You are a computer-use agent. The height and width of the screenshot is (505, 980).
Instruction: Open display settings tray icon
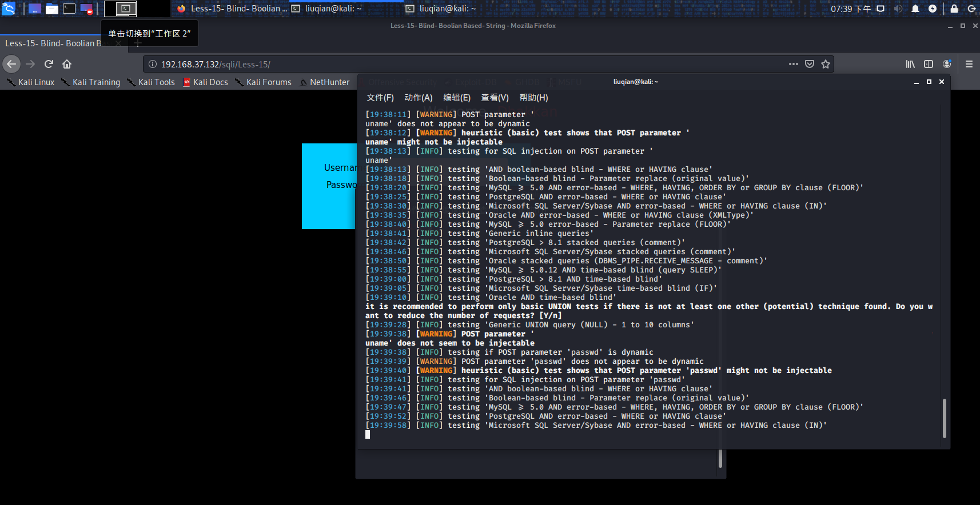pyautogui.click(x=881, y=9)
